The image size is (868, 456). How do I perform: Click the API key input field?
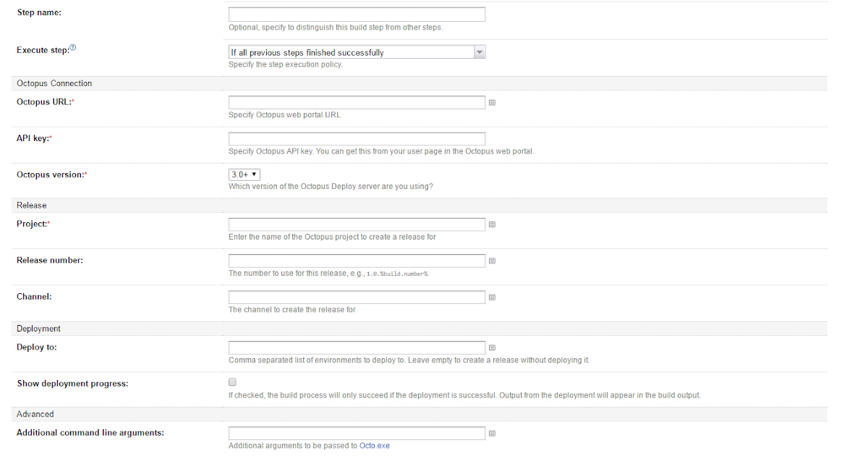(x=357, y=138)
